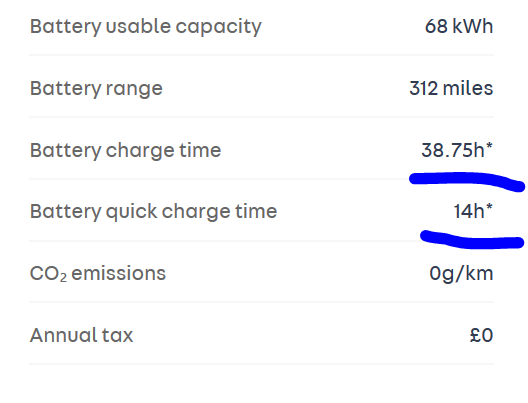Image resolution: width=528 pixels, height=403 pixels.
Task: Select the 38.75h* charge time value
Action: pyautogui.click(x=457, y=149)
